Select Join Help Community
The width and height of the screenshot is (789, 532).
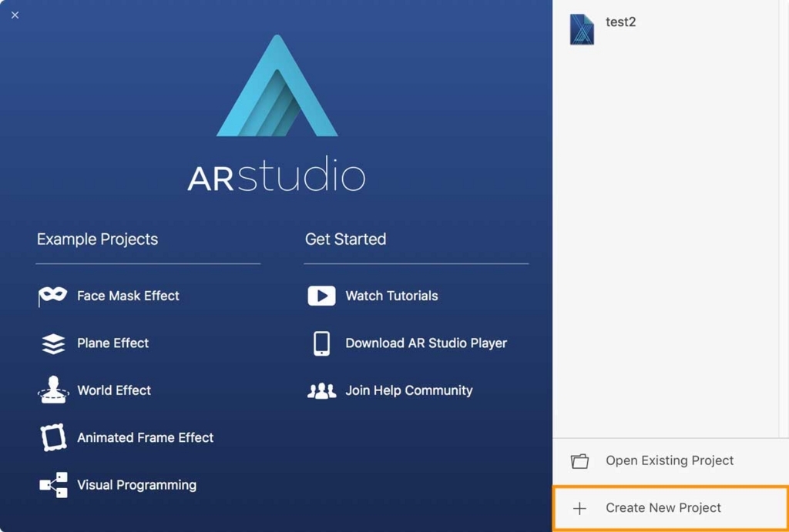(x=408, y=390)
